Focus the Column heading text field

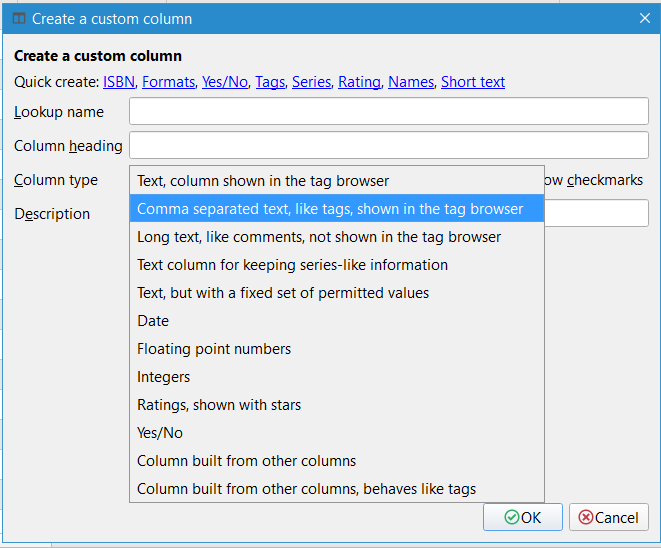click(389, 146)
